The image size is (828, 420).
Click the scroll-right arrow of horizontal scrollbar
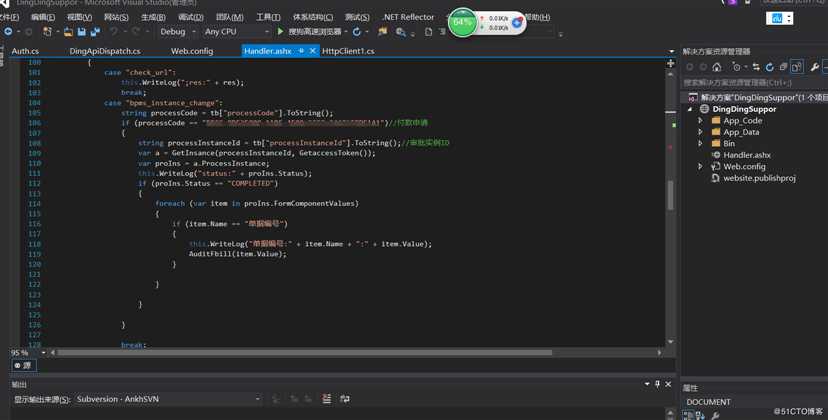click(x=659, y=352)
